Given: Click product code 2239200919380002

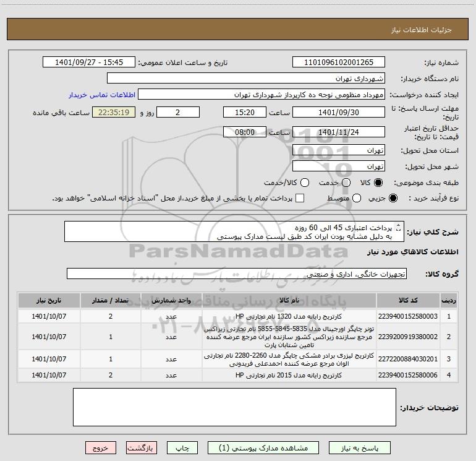Looking at the screenshot, I should (x=408, y=337).
